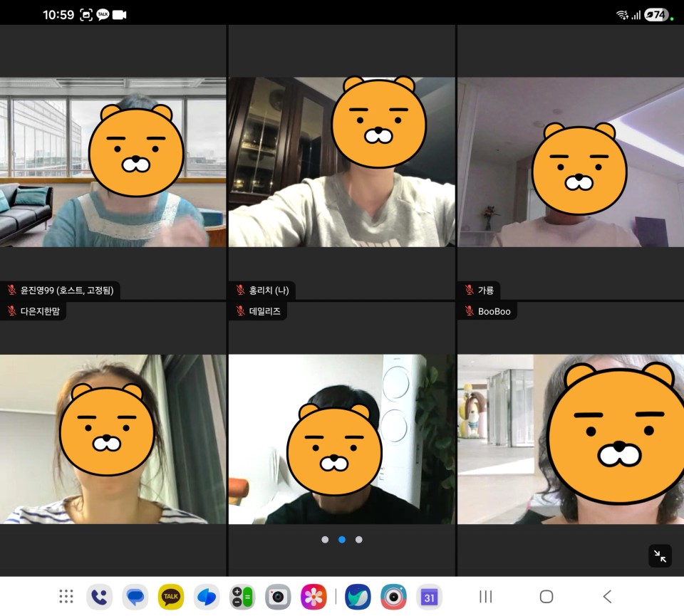This screenshot has width=684, height=616.
Task: Open the Calculator app in the dock
Action: [x=242, y=597]
